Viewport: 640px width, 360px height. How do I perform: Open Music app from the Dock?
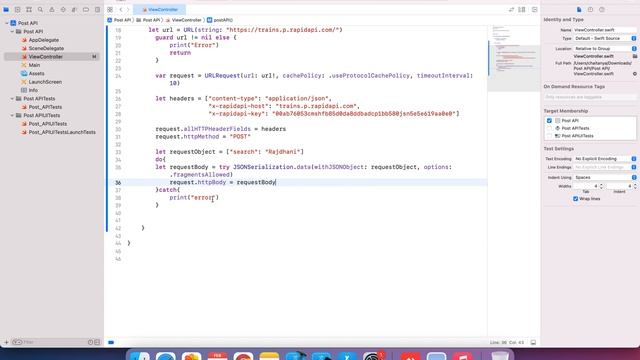(462, 356)
